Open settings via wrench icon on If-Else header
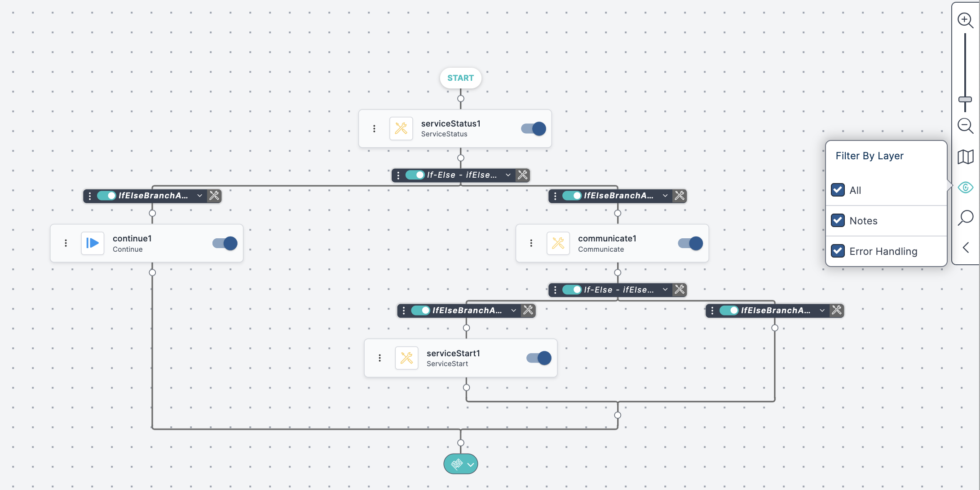Image resolution: width=980 pixels, height=490 pixels. point(522,175)
